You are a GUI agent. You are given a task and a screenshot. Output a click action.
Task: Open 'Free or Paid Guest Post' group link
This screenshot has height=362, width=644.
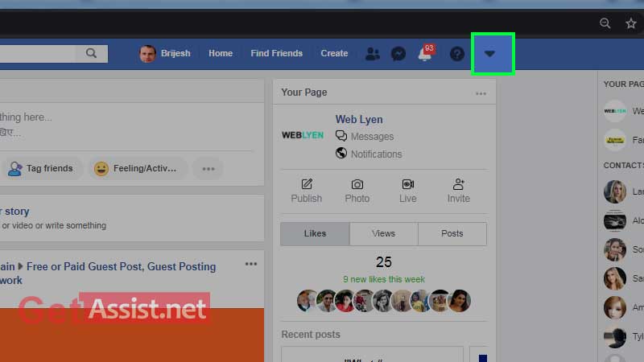coord(122,266)
